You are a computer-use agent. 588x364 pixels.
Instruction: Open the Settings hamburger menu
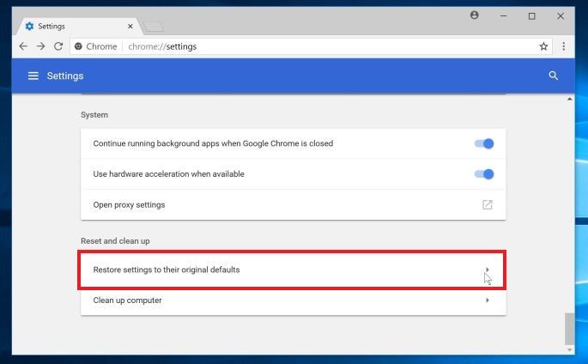tap(33, 76)
